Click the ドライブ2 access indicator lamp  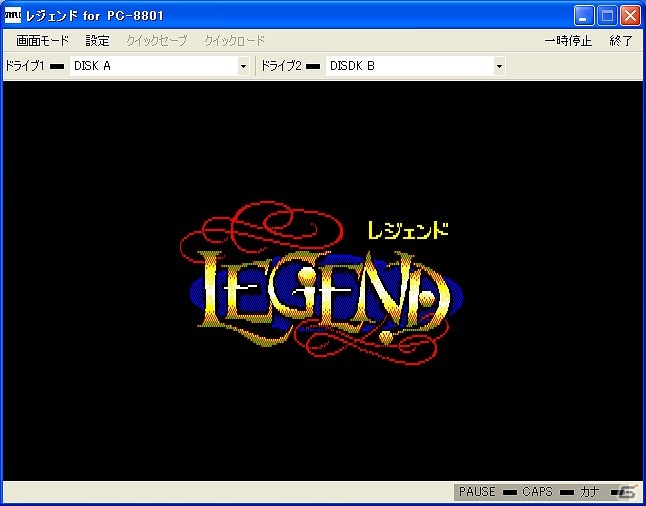coord(313,67)
